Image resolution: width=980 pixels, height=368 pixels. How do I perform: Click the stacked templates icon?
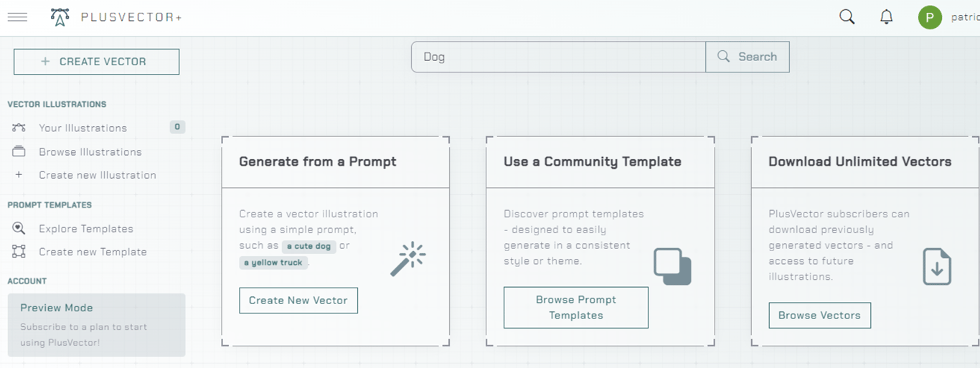[672, 266]
